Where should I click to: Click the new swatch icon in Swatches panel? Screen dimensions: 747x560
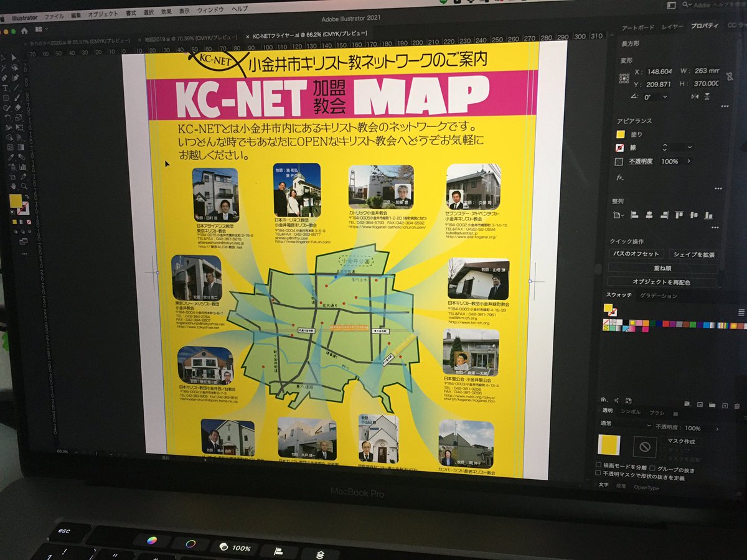click(725, 406)
